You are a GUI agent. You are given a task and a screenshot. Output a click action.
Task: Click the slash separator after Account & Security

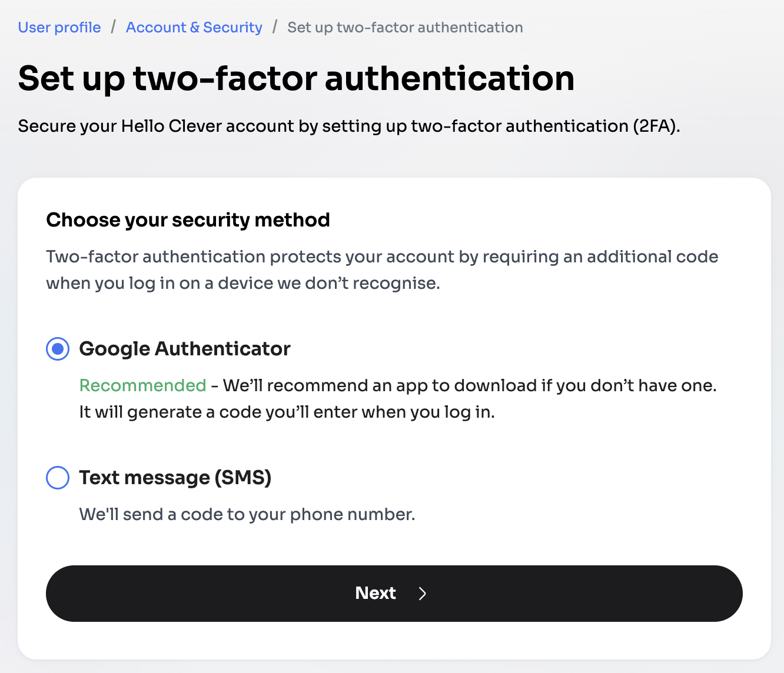pos(275,28)
